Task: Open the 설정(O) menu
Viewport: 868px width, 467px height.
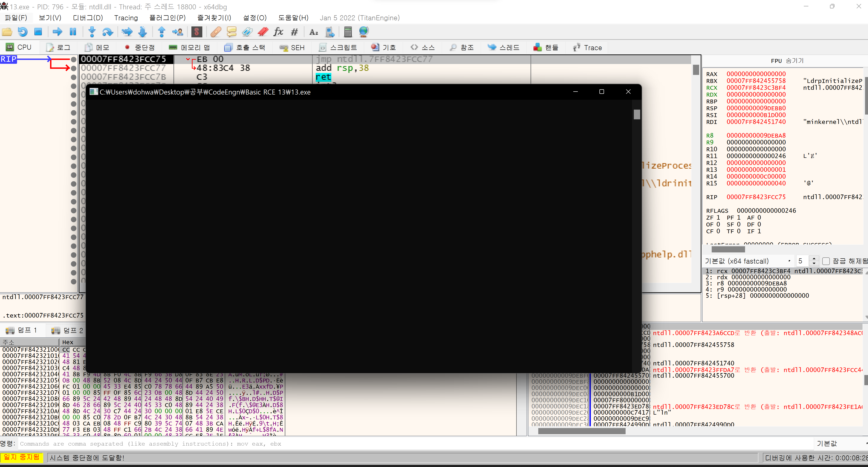Action: click(x=255, y=18)
